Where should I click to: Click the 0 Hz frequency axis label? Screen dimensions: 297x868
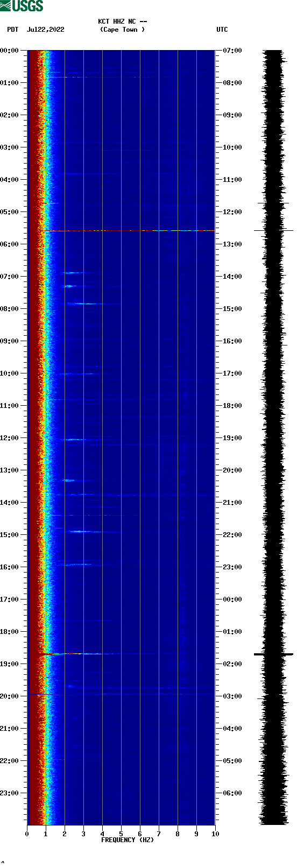coord(27,834)
